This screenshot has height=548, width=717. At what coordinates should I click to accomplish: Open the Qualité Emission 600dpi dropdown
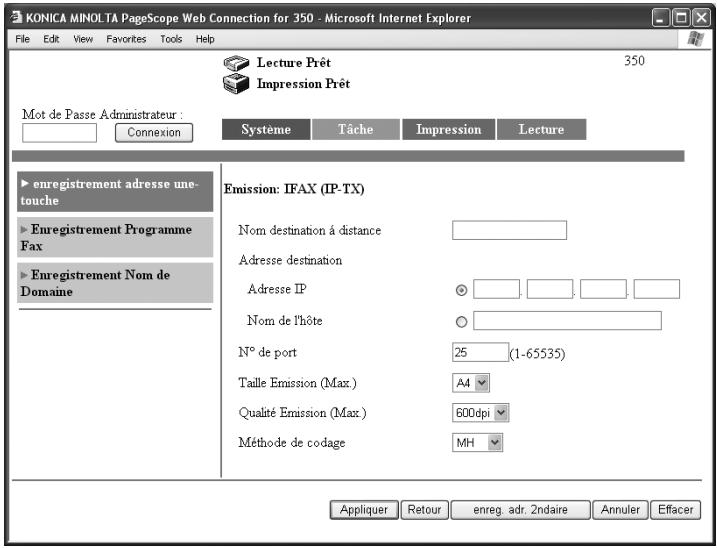pyautogui.click(x=480, y=413)
